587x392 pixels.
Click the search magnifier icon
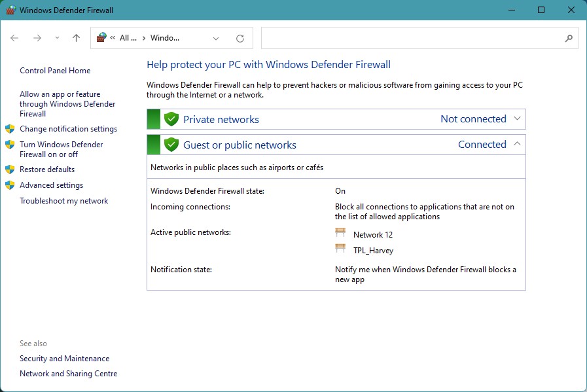click(x=569, y=38)
